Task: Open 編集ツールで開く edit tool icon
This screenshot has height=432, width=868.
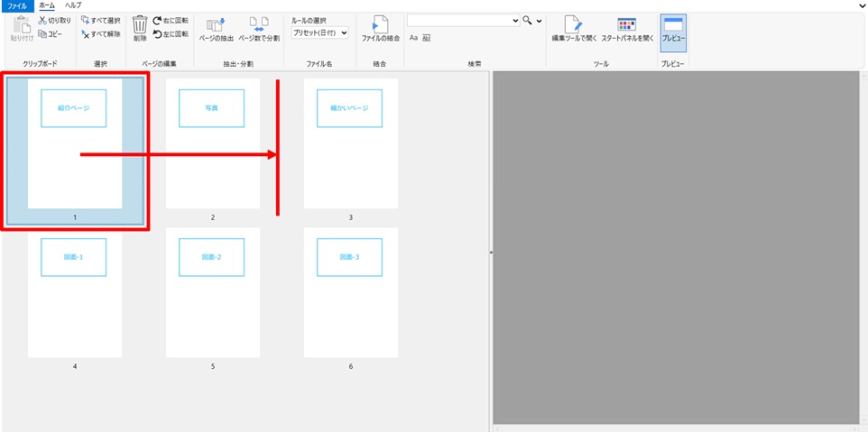Action: tap(575, 28)
